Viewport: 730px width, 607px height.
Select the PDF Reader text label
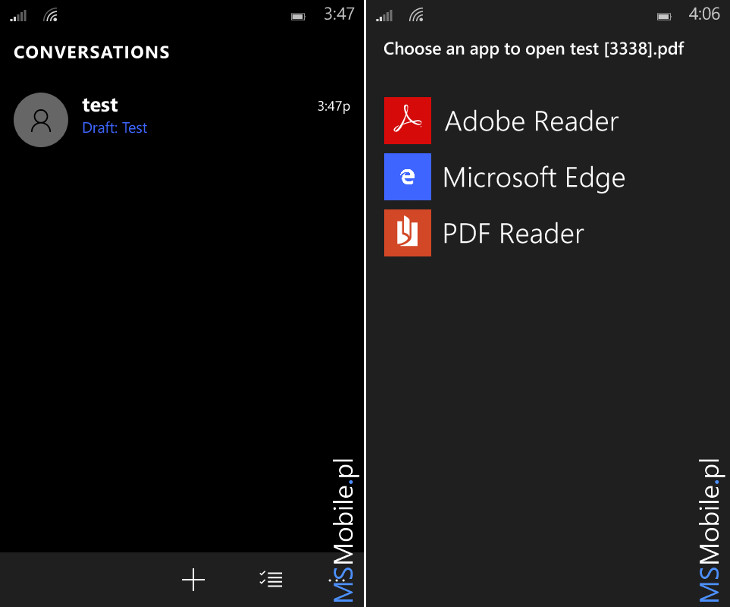pos(514,234)
